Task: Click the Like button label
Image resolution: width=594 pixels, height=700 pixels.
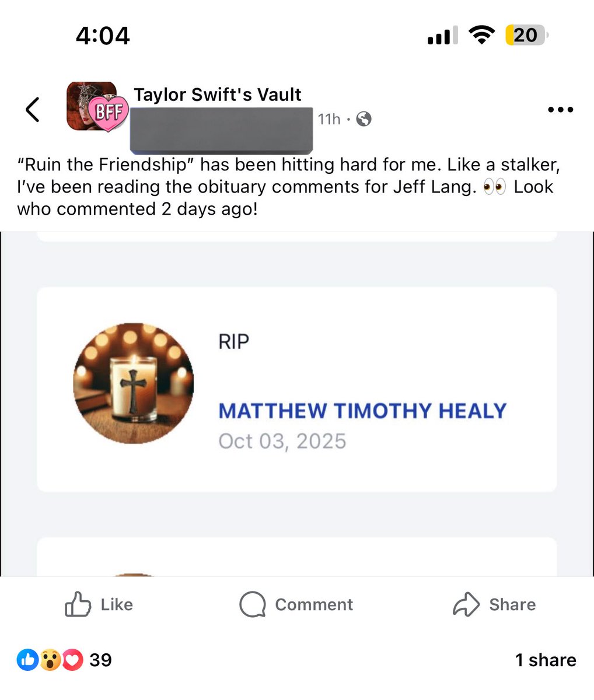Action: (x=117, y=604)
